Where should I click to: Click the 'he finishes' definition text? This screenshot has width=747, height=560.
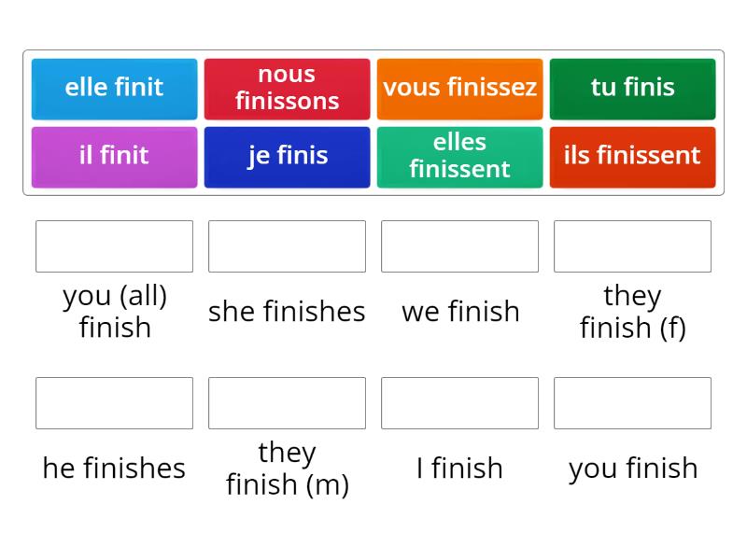click(x=114, y=469)
